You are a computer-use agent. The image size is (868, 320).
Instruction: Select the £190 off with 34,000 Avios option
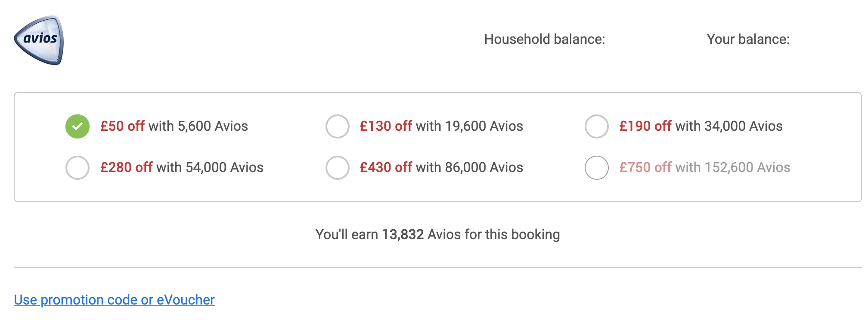[x=597, y=126]
